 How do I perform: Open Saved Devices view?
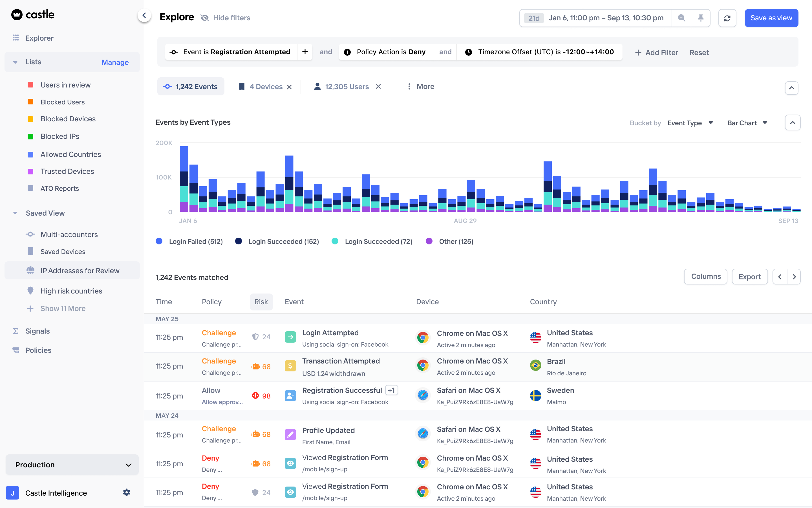63,251
